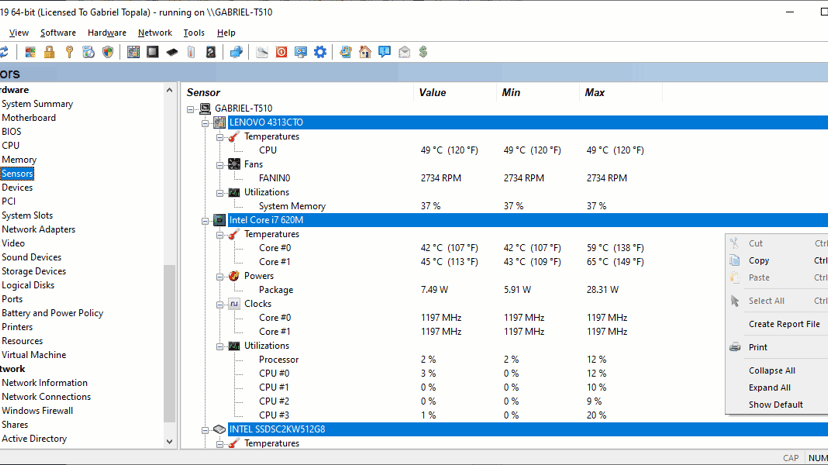Open Network Adapters in sidebar
This screenshot has width=828, height=465.
(x=38, y=230)
